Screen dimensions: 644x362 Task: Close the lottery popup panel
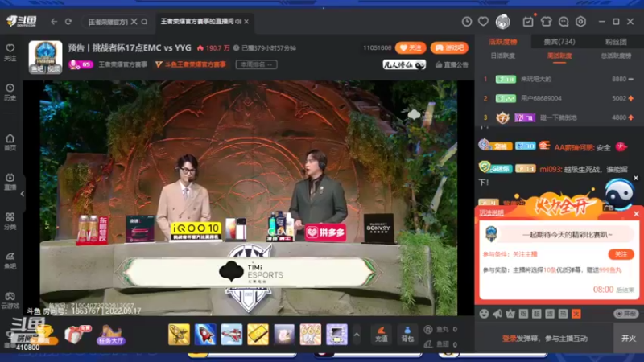[x=636, y=214]
